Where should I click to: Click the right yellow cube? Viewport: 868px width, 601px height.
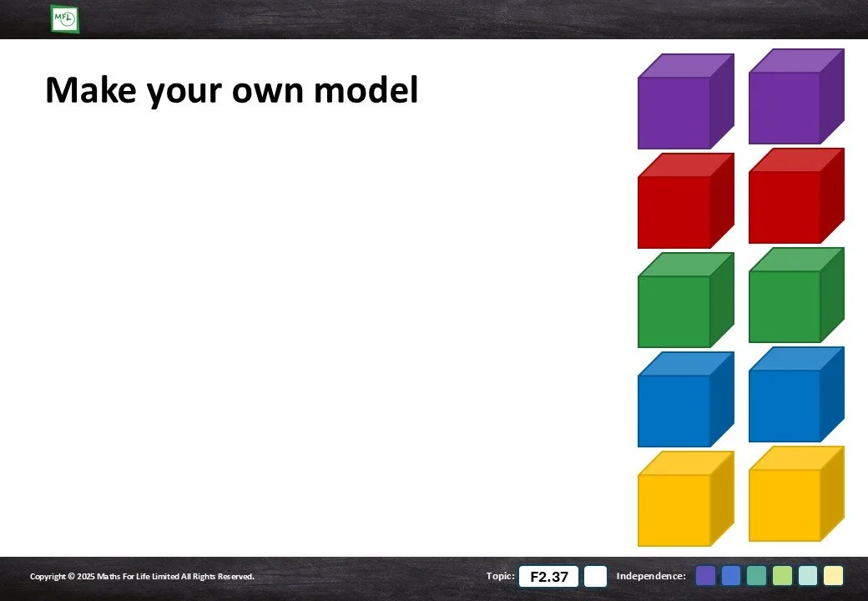[x=796, y=493]
